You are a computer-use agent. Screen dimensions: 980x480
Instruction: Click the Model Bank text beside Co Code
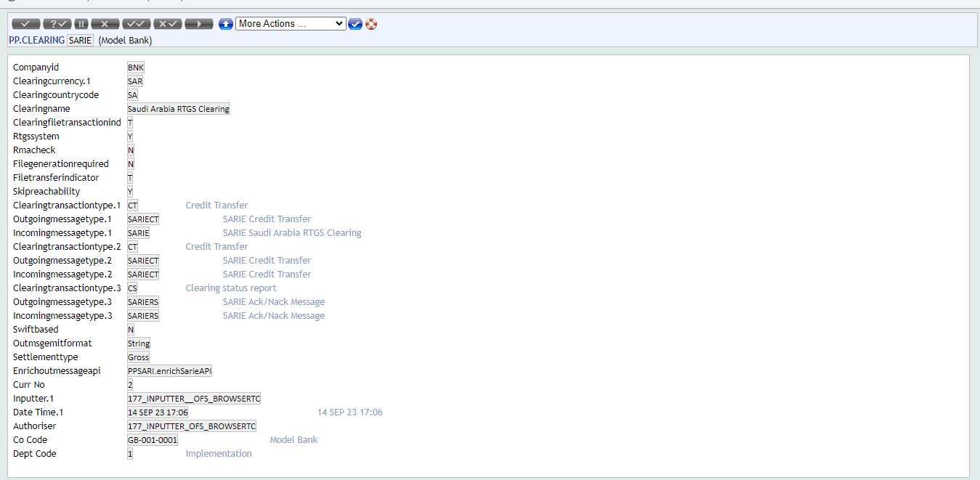click(x=293, y=440)
